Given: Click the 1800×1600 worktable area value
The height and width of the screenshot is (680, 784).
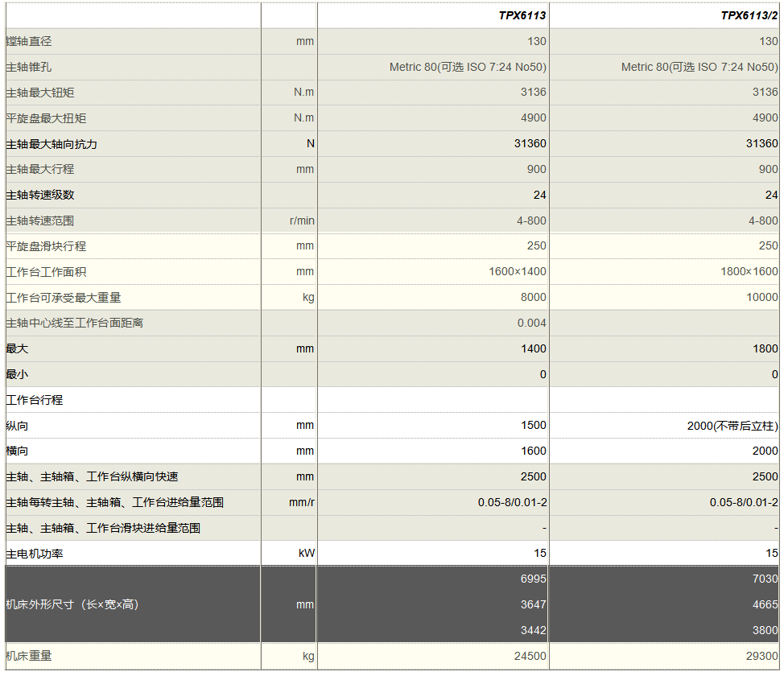Looking at the screenshot, I should pyautogui.click(x=749, y=272).
